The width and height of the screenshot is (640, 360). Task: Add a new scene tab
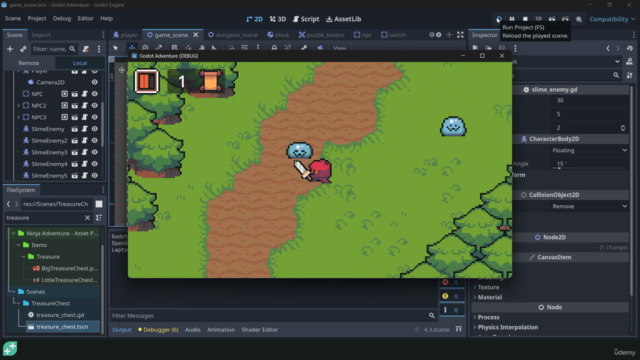point(449,35)
